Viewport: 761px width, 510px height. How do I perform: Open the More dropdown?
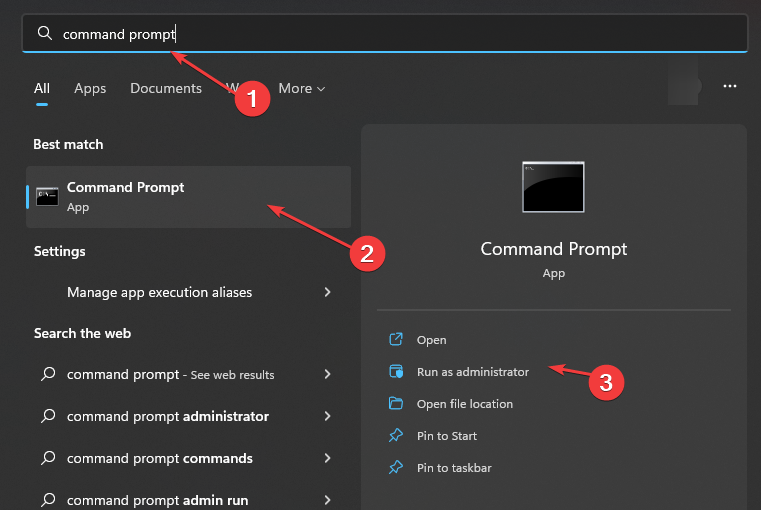301,88
